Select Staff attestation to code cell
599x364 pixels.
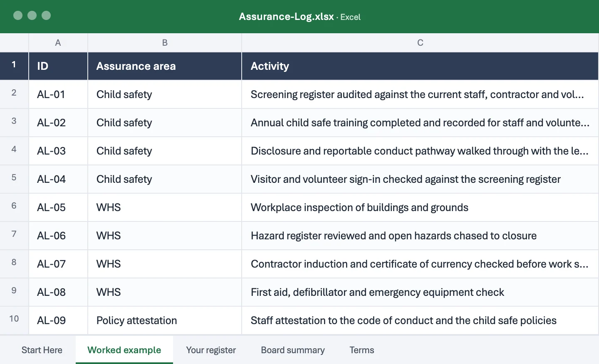420,320
